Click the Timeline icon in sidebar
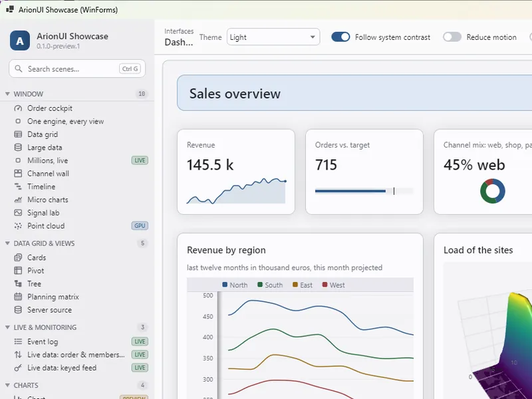Screen dimensions: 532x399 click(x=18, y=187)
